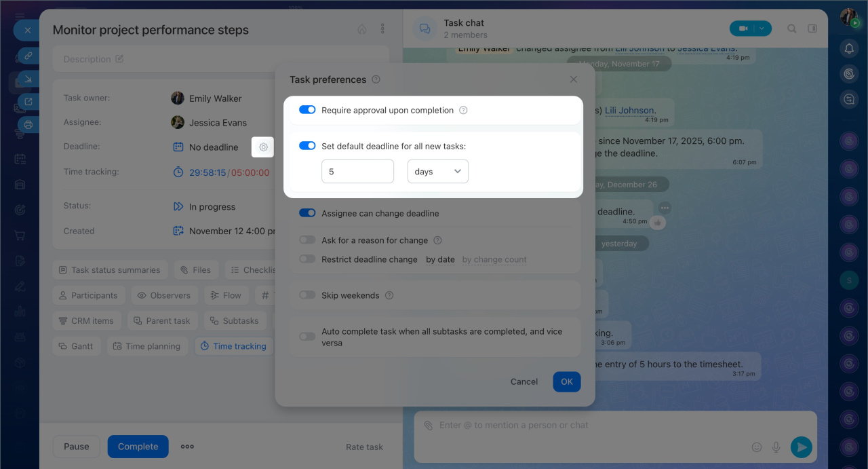The height and width of the screenshot is (469, 868).
Task: Turn on Ask for a reason toggle
Action: [307, 240]
